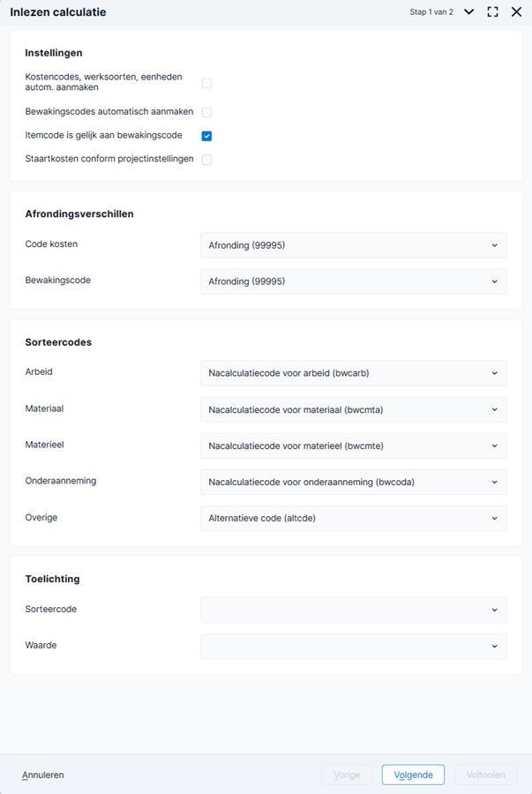Viewport: 532px width, 794px height.
Task: Uncheck Itemcode is gelijk aan bewakingscode
Action: [x=206, y=136]
